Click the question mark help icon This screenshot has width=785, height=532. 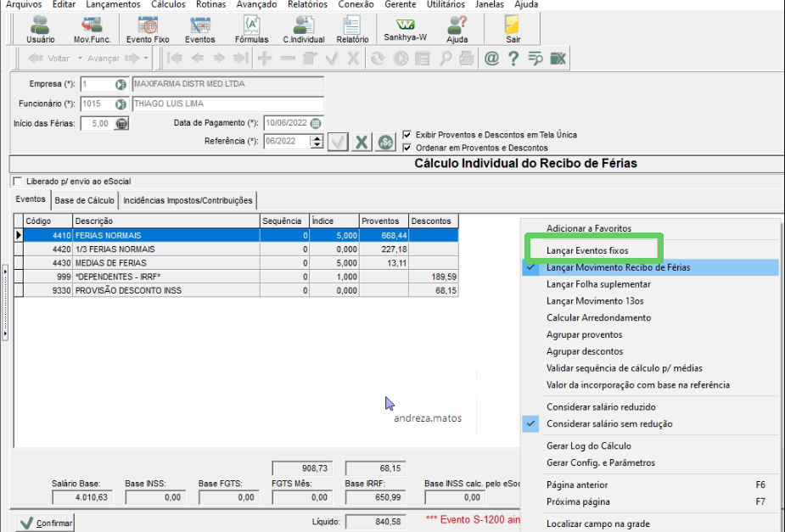pos(513,59)
